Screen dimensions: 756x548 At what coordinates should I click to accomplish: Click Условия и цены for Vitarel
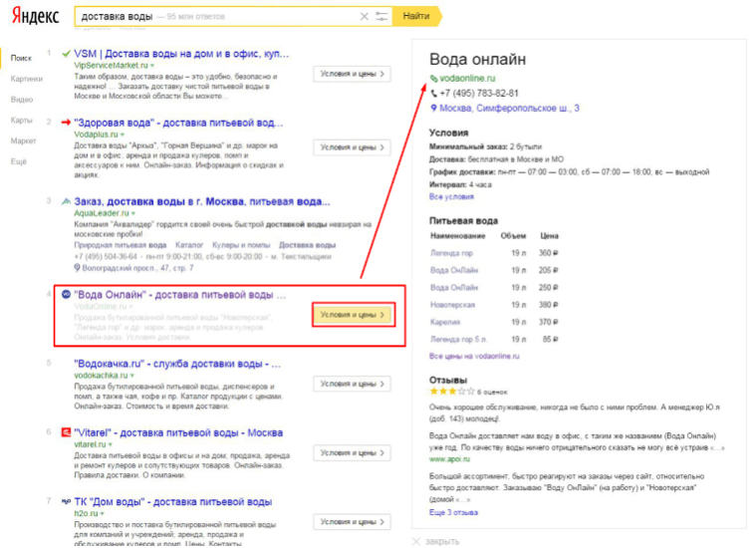(x=352, y=452)
